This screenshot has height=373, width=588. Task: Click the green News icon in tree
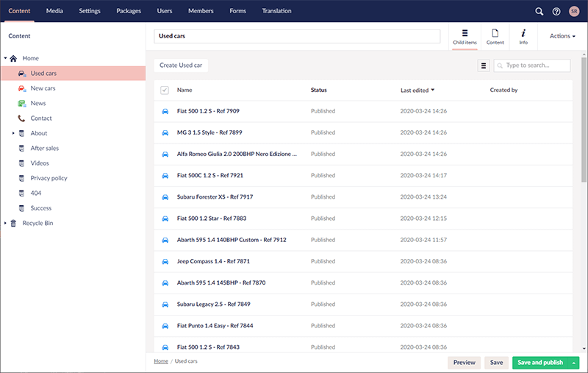coord(22,104)
